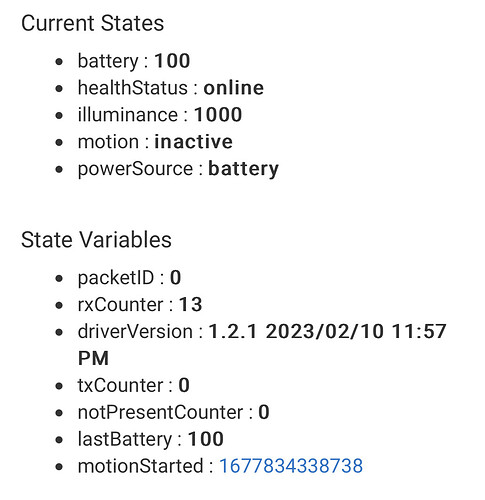Click the illuminance label
This screenshot has width=485, height=500.
(128, 115)
